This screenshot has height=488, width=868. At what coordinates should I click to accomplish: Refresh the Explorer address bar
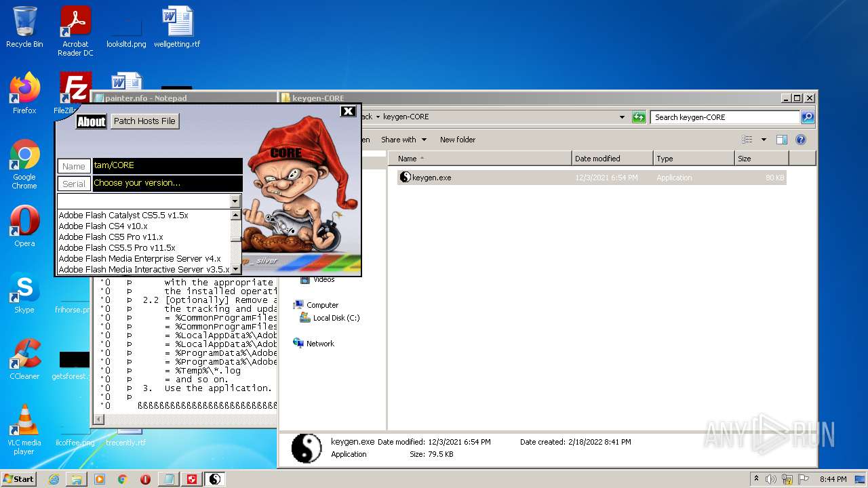coord(639,117)
